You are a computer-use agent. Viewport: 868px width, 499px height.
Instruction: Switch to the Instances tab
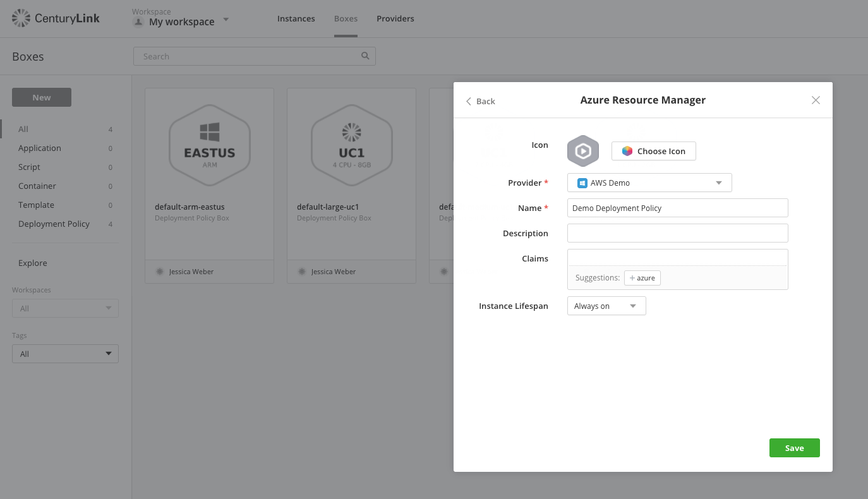(296, 18)
